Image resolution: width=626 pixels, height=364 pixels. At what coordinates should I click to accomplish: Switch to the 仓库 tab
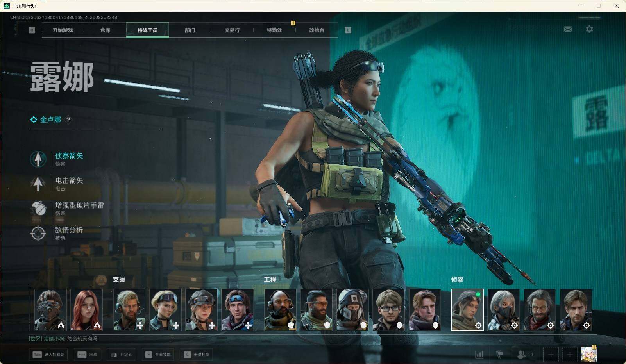pos(105,30)
